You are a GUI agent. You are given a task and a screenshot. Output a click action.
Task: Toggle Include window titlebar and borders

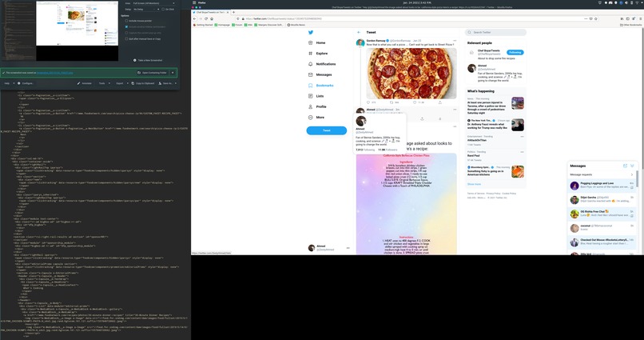[126, 26]
